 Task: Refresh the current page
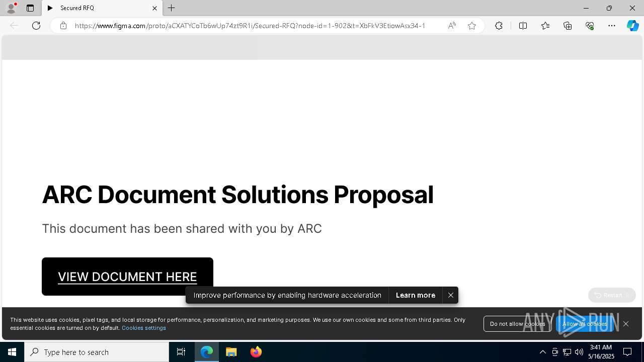(36, 26)
